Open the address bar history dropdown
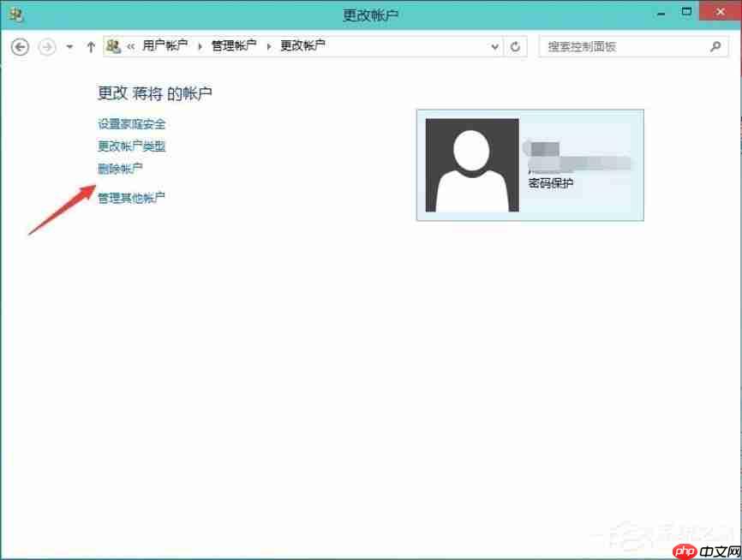742x560 pixels. 494,47
